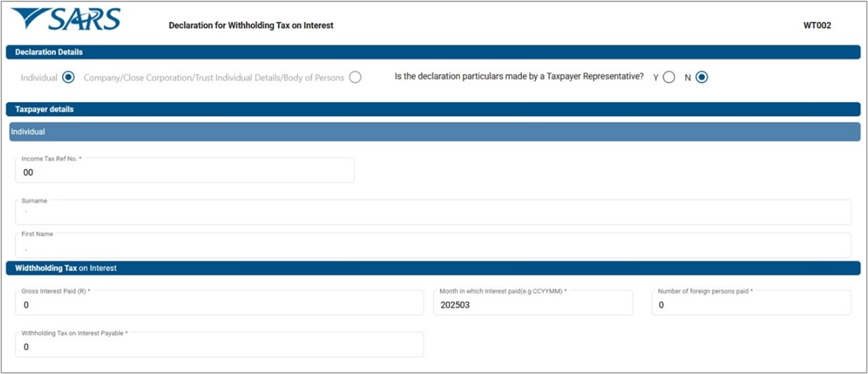Choose Y for Taxpayer Representative
This screenshot has height=374, width=868.
[668, 77]
